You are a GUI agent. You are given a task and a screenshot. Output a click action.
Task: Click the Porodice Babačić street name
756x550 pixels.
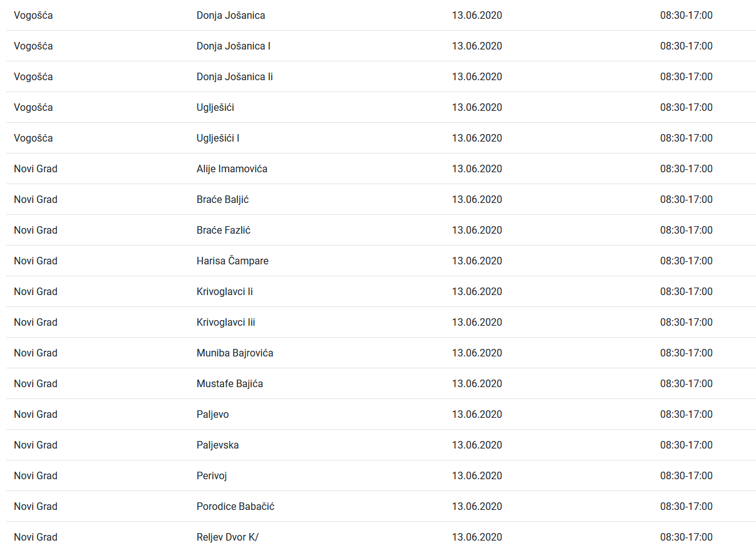pos(236,507)
